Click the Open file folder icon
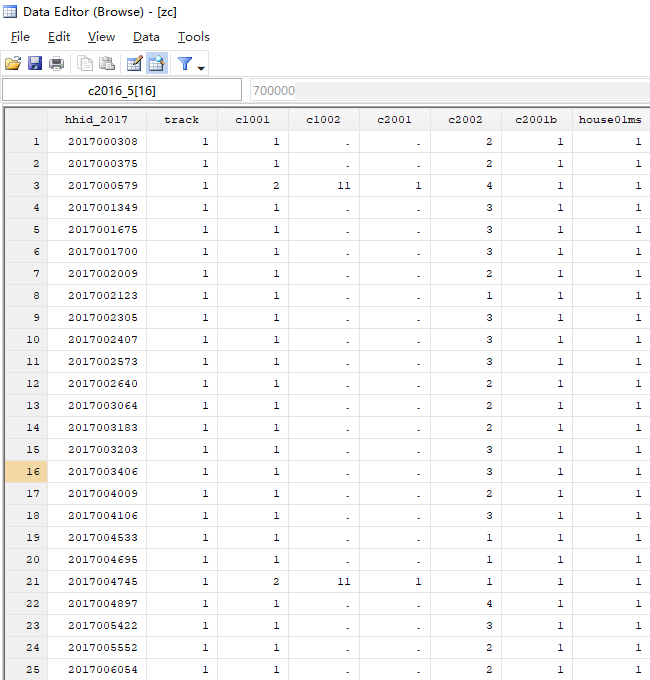The image size is (650, 680). (x=13, y=64)
